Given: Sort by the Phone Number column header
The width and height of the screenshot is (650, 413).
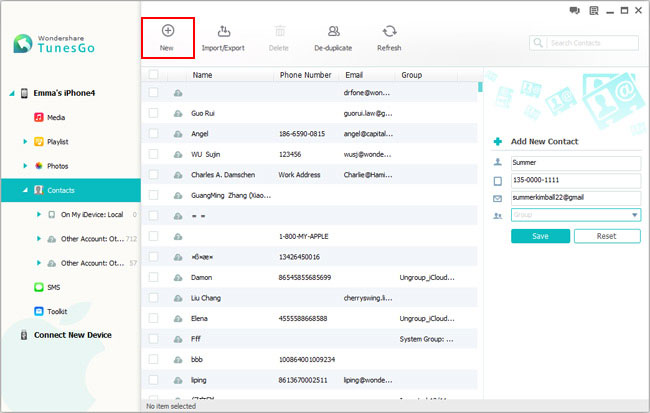Looking at the screenshot, I should pos(306,75).
